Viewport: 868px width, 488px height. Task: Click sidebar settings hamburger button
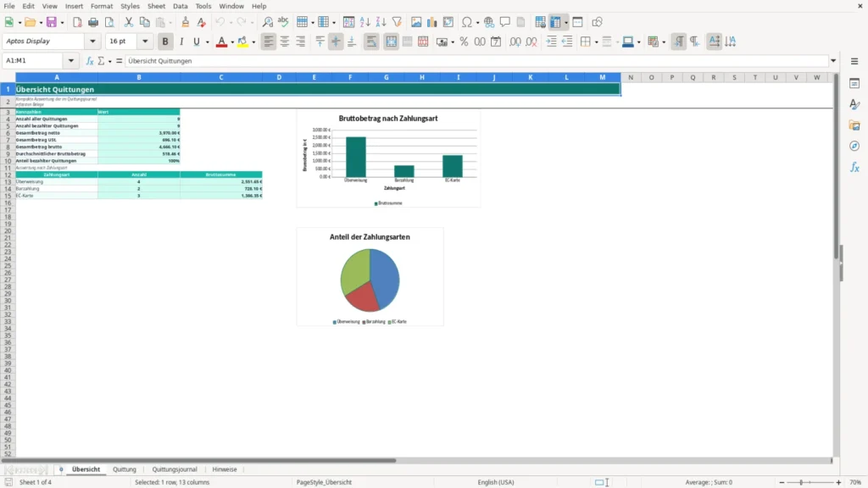(x=854, y=61)
